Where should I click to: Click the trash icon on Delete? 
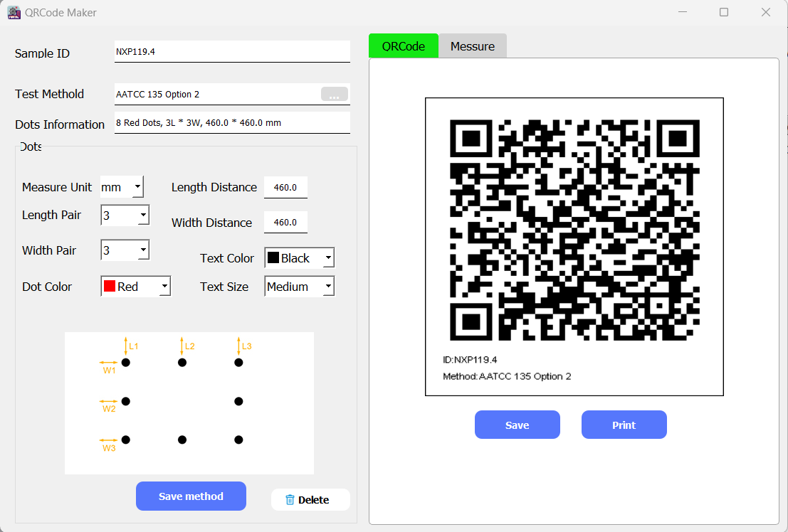(290, 500)
